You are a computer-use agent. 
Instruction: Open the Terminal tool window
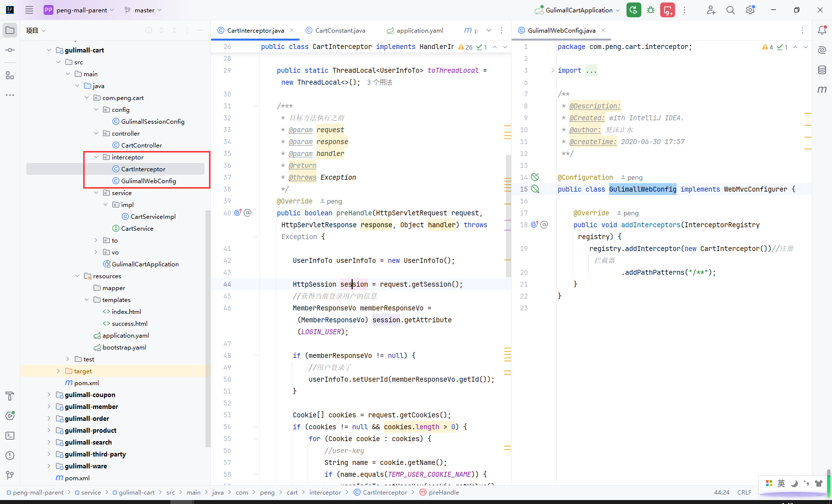[10, 436]
